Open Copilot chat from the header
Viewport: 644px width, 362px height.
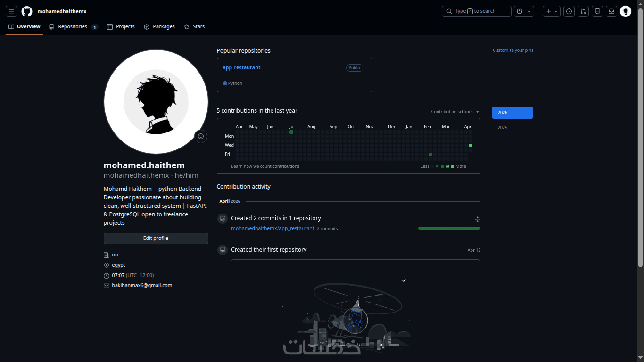520,11
